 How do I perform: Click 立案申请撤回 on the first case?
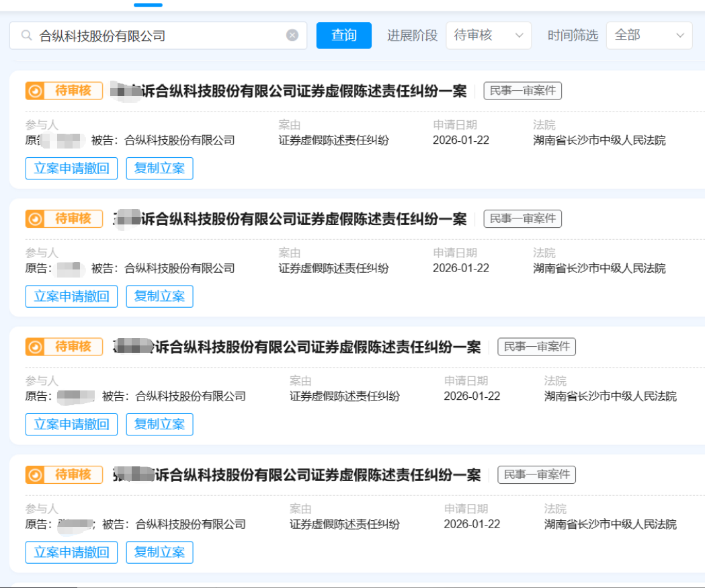click(x=71, y=168)
